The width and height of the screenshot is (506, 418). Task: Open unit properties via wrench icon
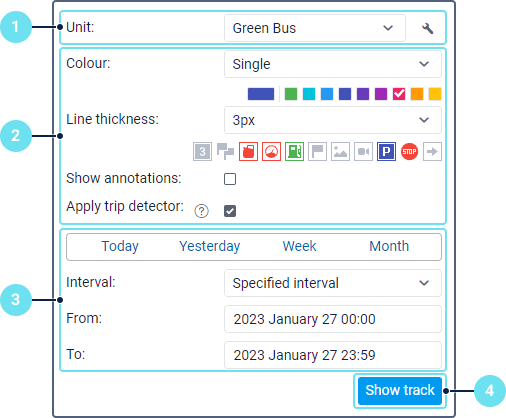(x=427, y=28)
